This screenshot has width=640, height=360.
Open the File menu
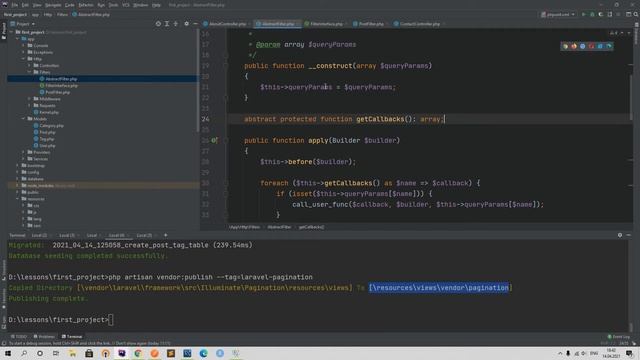[15, 5]
